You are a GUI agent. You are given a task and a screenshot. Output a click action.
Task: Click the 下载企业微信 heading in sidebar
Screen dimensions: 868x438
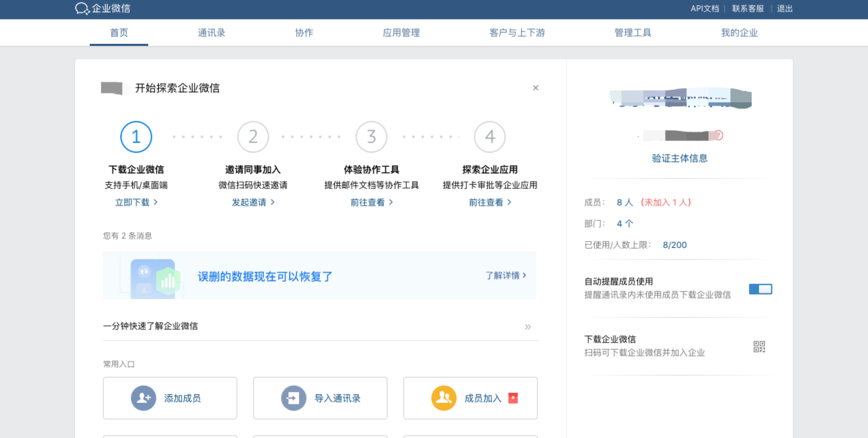pyautogui.click(x=610, y=339)
